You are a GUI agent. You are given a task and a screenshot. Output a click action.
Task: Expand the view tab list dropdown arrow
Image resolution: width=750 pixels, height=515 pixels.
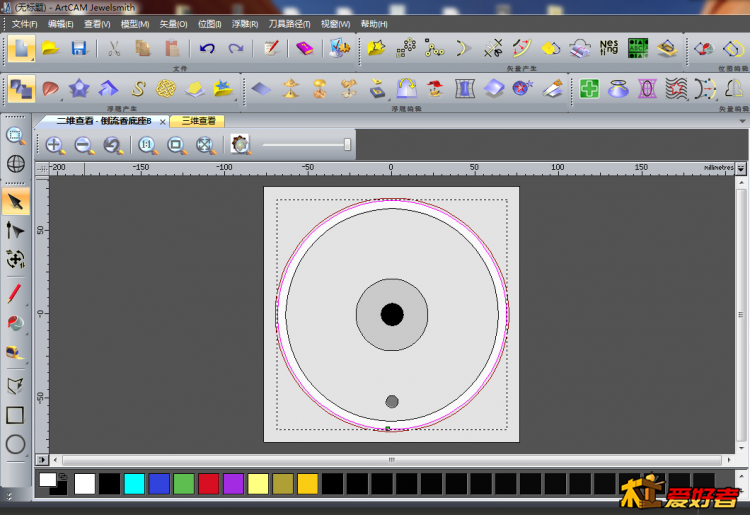pos(742,121)
